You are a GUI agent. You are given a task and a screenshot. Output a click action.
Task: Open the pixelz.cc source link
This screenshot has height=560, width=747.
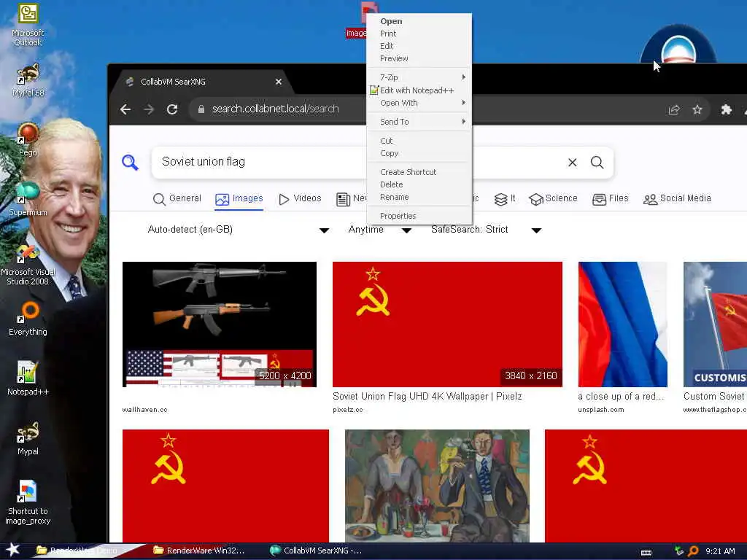(x=348, y=410)
